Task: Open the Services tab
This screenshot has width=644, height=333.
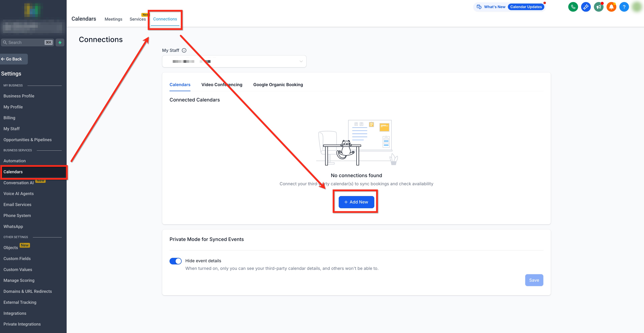Action: [137, 19]
